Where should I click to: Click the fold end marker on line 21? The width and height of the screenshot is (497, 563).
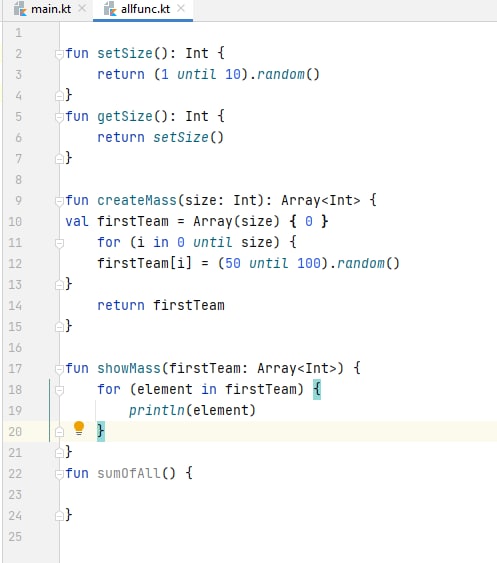click(x=59, y=453)
